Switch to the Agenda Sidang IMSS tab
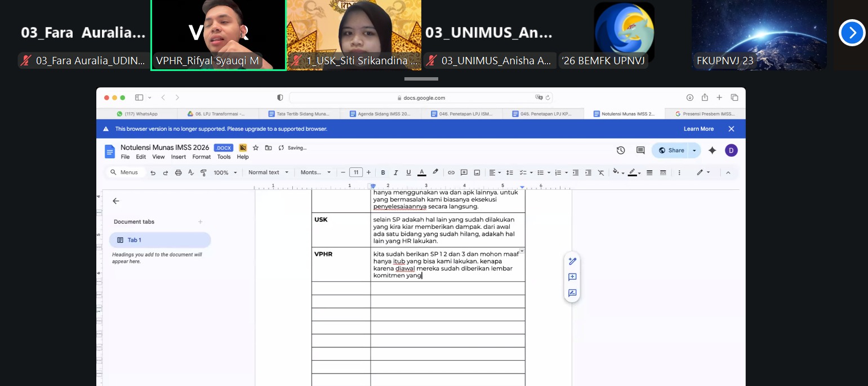The image size is (868, 386). (381, 114)
